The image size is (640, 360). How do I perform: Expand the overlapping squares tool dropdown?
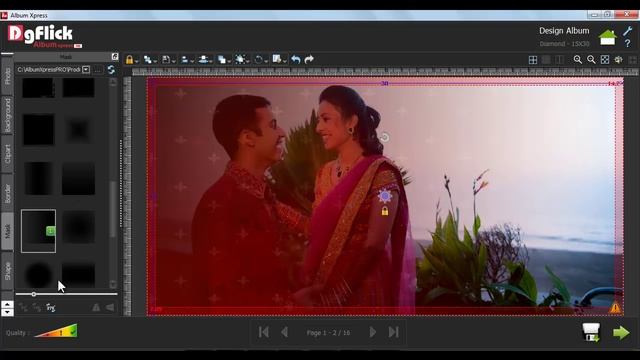pos(229,61)
